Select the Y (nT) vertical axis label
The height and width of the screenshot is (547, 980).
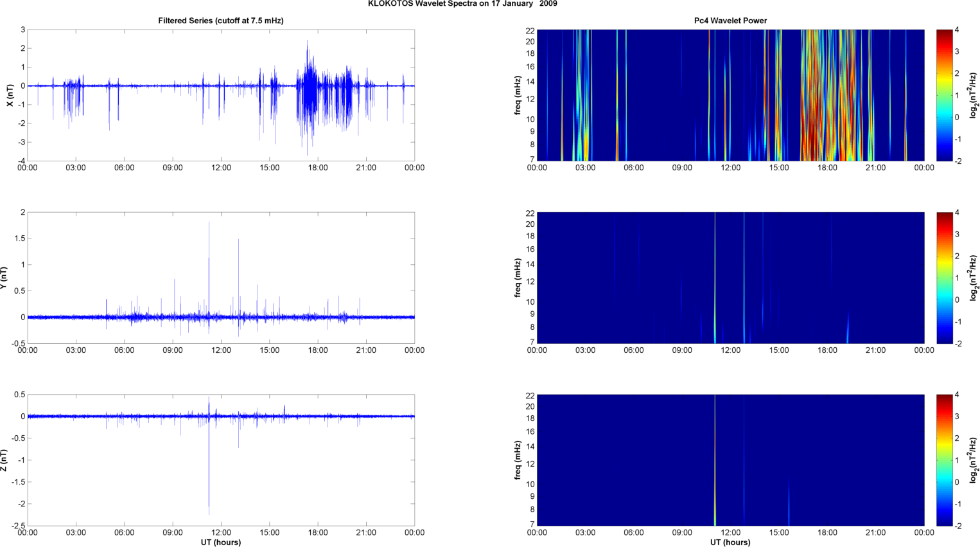tap(4, 278)
